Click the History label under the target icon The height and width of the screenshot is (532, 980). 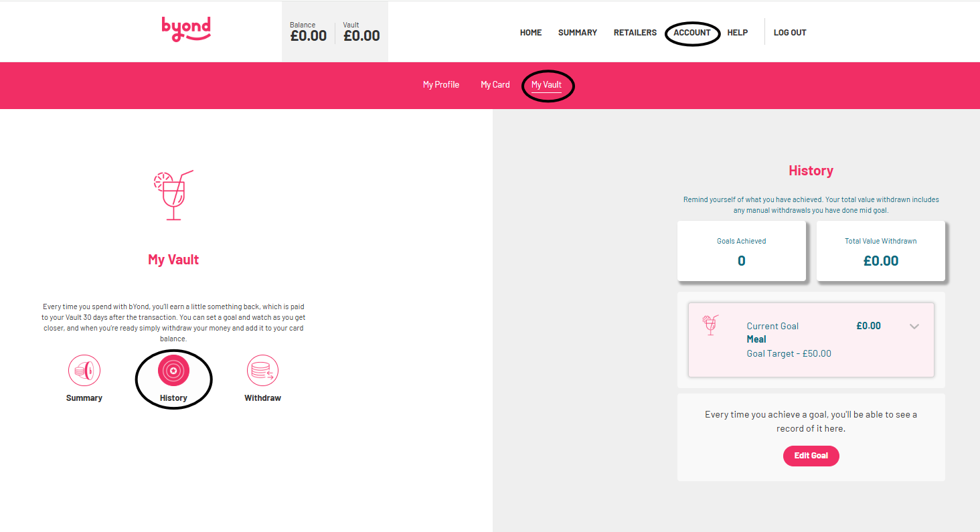coord(173,398)
